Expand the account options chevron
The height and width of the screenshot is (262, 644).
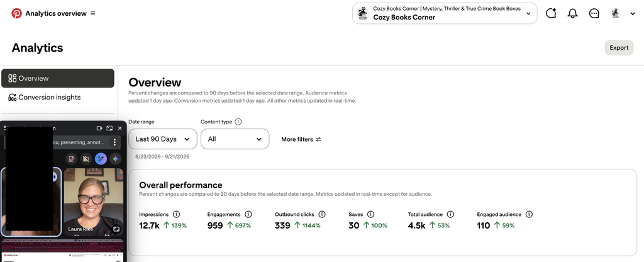(633, 14)
